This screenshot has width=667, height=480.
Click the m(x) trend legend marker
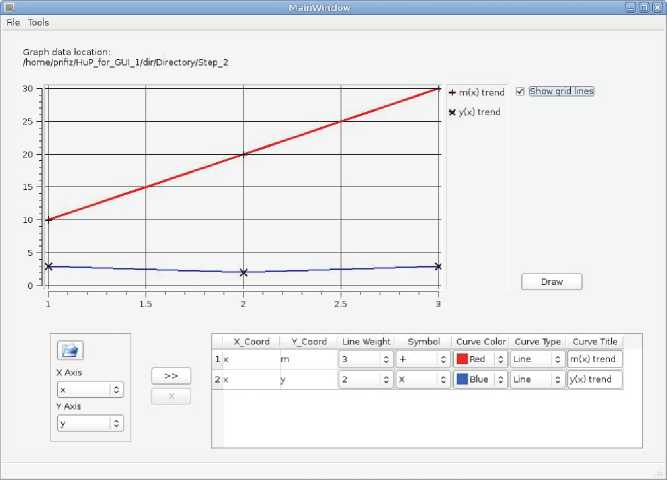pyautogui.click(x=452, y=91)
